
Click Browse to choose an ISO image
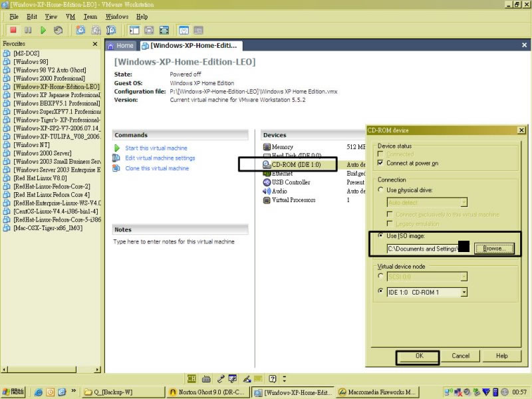point(494,249)
